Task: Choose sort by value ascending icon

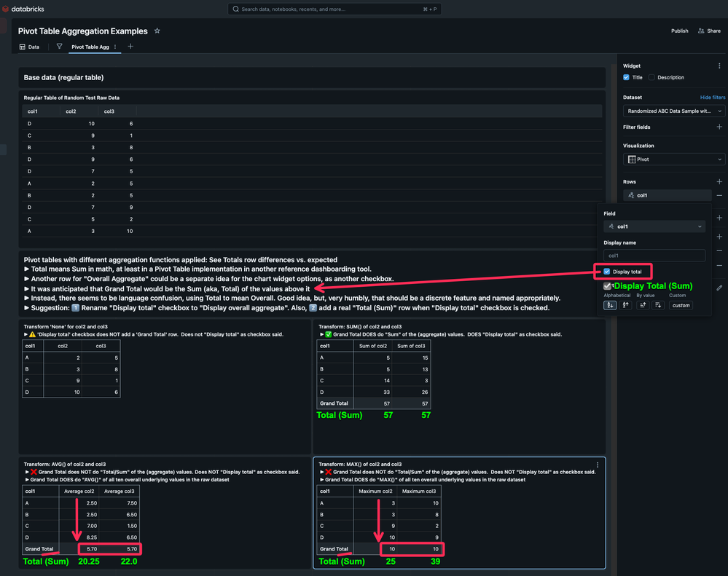Action: 643,305
